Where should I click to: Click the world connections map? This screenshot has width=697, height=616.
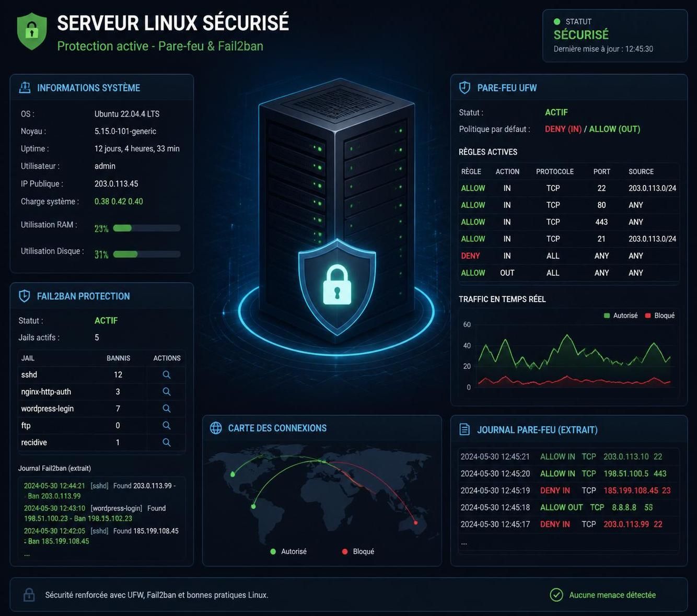[x=322, y=494]
